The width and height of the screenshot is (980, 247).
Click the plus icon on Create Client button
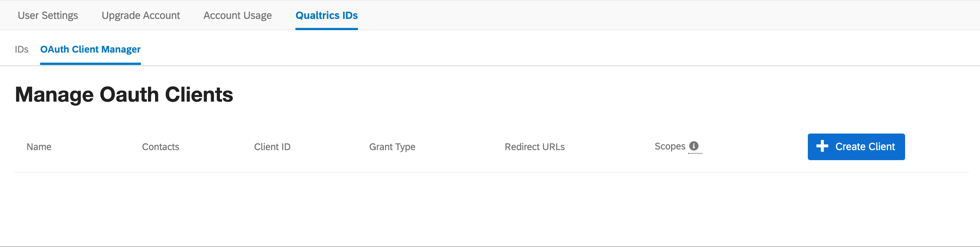pos(823,146)
